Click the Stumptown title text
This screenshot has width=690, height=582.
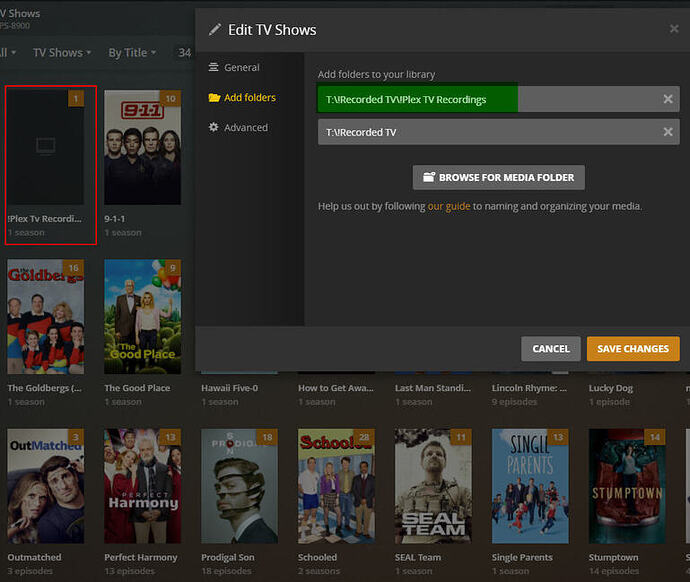click(613, 557)
